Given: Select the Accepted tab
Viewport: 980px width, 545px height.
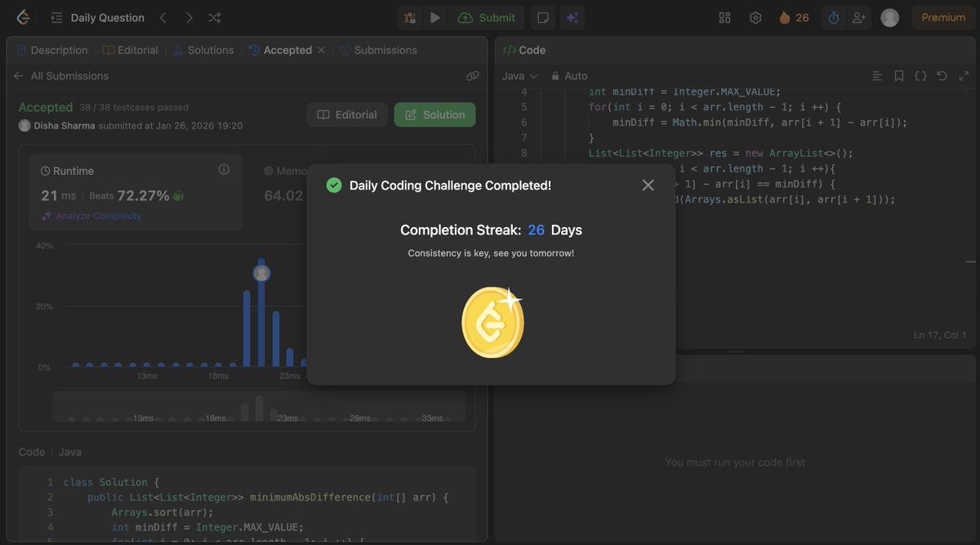Looking at the screenshot, I should pos(280,50).
